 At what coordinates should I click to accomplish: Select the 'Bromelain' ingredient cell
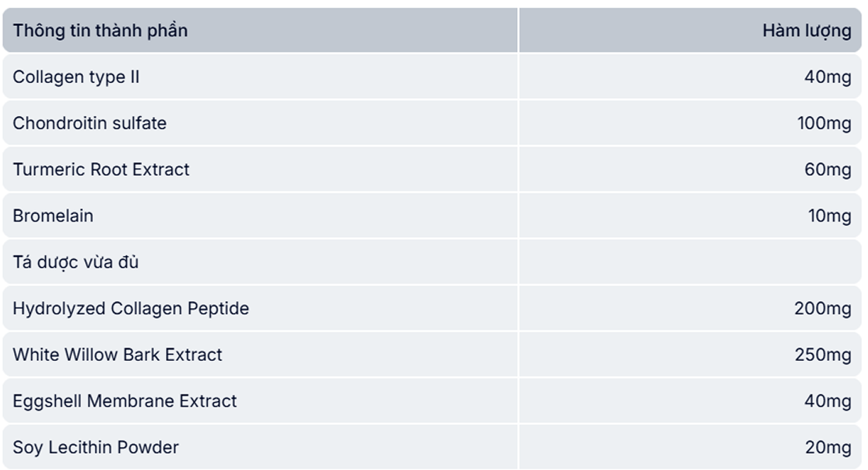[53, 216]
